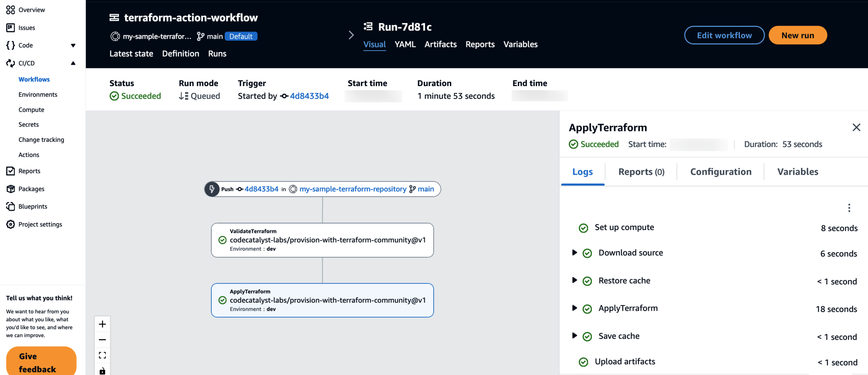The image size is (868, 375).
Task: Expand the Restore cache log entry
Action: tap(574, 280)
